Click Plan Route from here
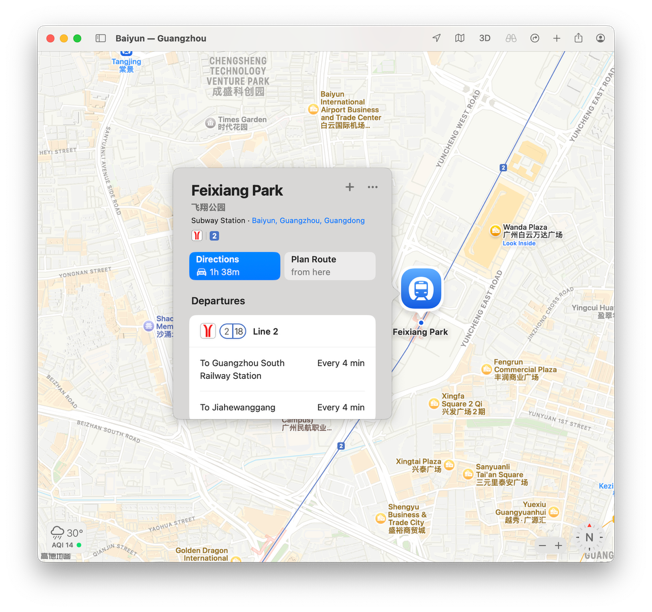The width and height of the screenshot is (652, 612). click(x=329, y=265)
